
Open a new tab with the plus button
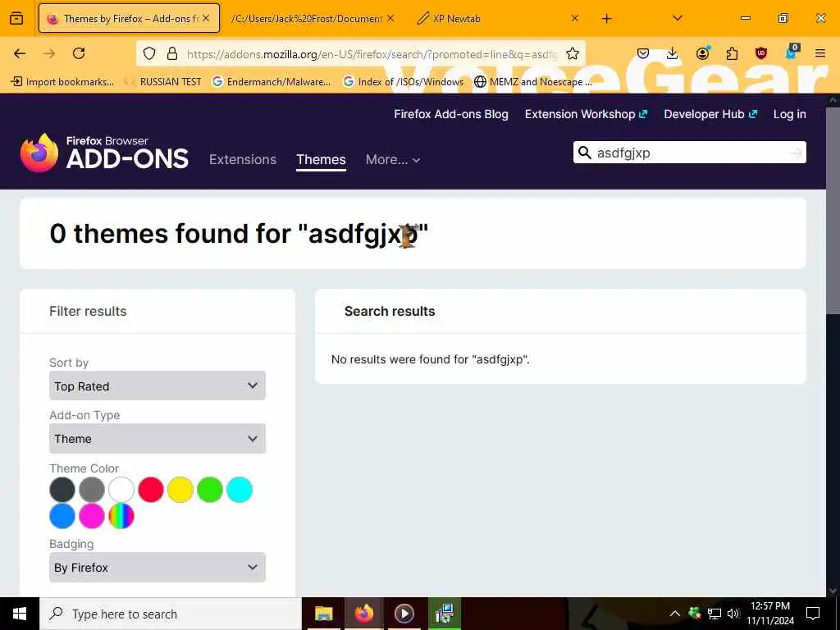[x=606, y=19]
